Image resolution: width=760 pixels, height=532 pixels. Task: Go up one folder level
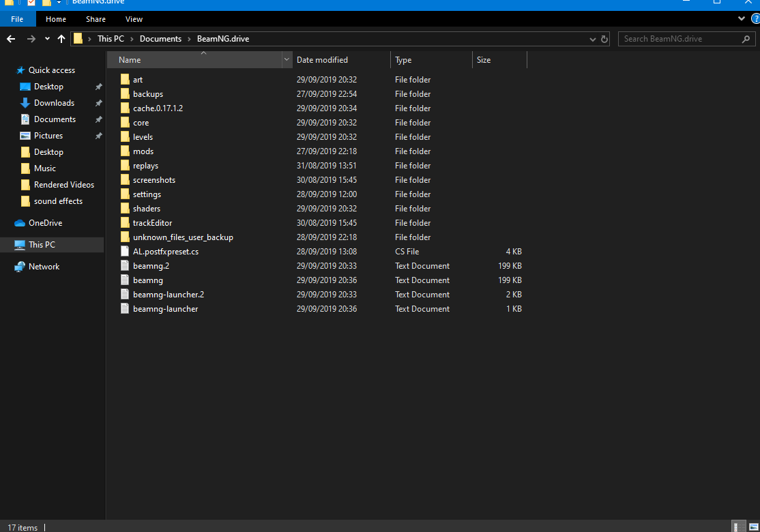(x=61, y=39)
